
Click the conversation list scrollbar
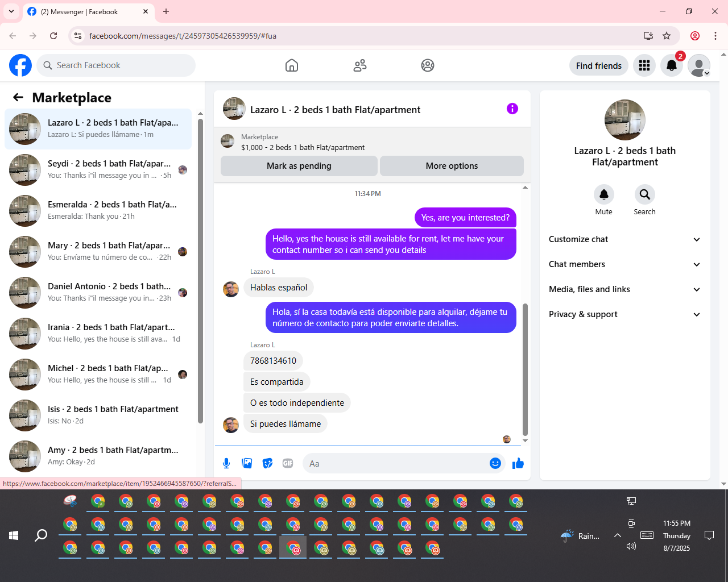coord(200,271)
